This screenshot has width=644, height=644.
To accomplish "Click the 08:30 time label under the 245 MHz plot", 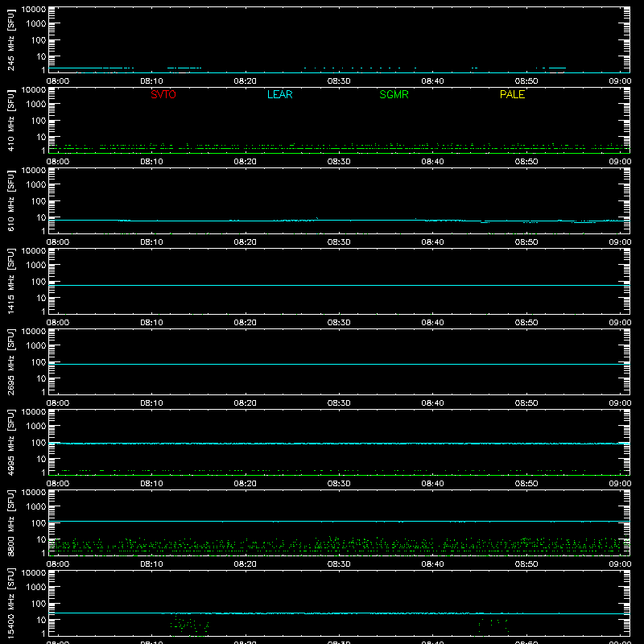I will [x=339, y=81].
